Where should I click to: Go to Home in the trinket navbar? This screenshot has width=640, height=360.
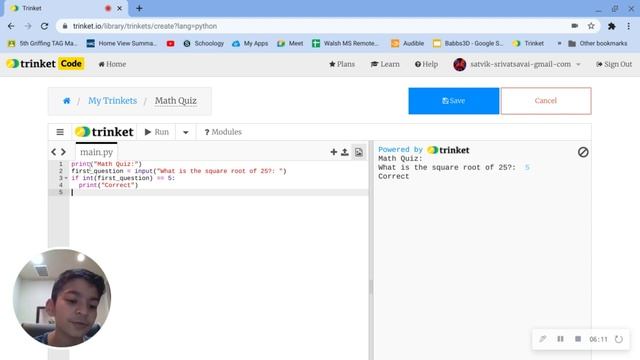(x=112, y=64)
